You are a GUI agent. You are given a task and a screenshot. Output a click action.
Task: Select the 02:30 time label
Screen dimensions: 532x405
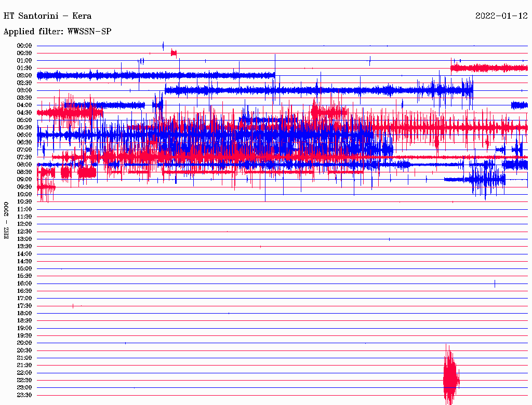(x=24, y=83)
